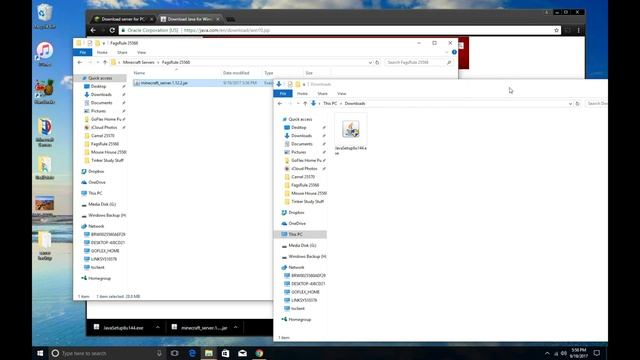This screenshot has width=640, height=360.
Task: Select Network in Downloads window sidebar
Action: click(296, 267)
